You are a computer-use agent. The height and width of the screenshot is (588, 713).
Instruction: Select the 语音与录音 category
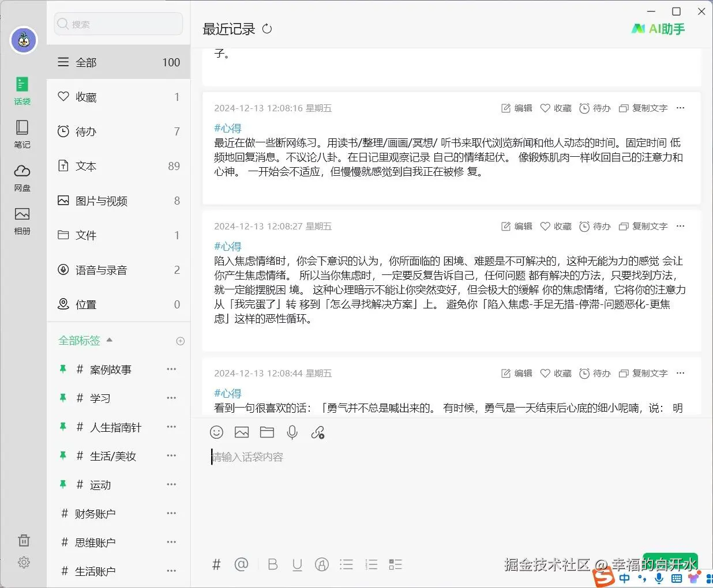tap(118, 270)
